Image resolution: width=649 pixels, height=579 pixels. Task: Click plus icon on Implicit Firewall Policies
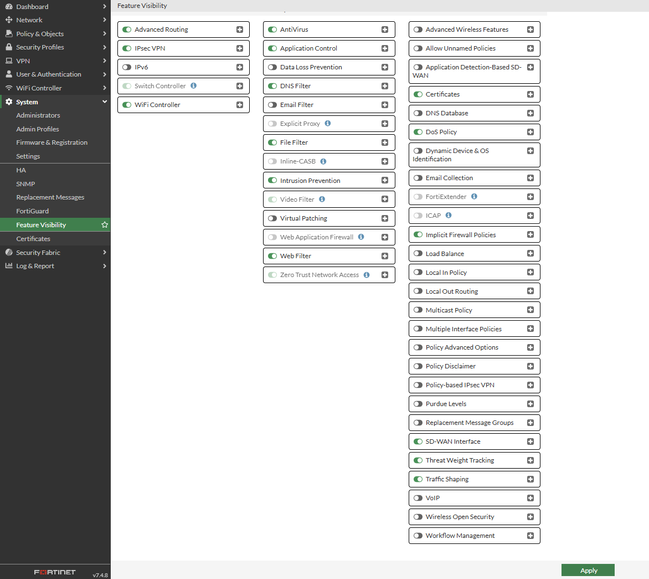[530, 235]
